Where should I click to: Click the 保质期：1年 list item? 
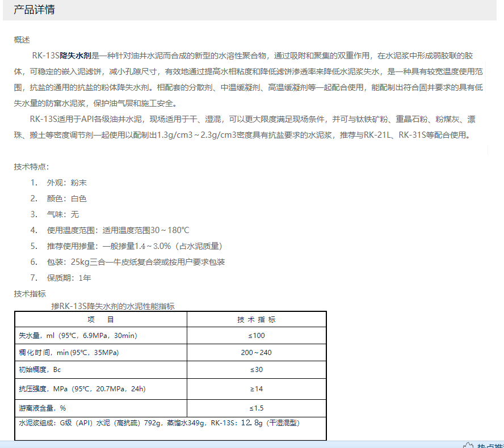(x=69, y=278)
